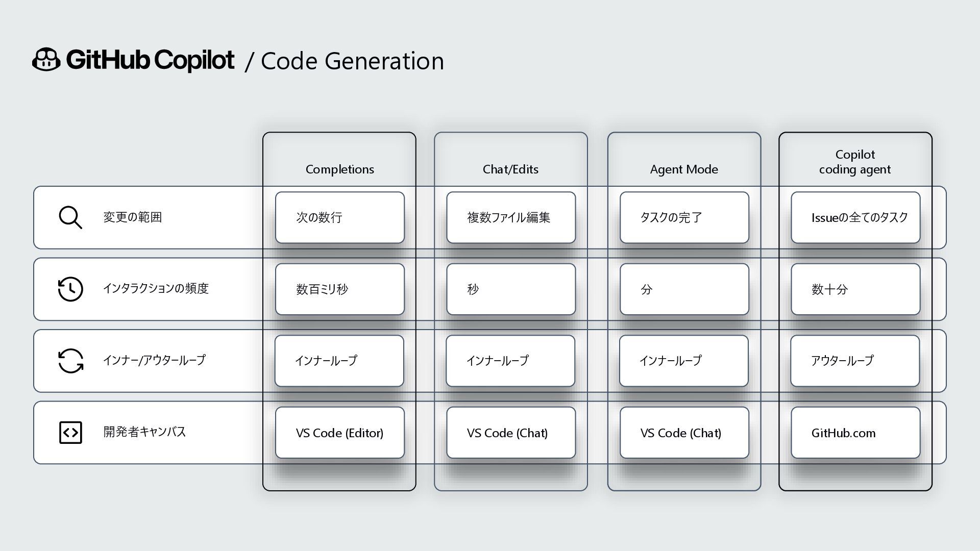Select the Completions column header
This screenshot has width=980, height=551.
(339, 169)
